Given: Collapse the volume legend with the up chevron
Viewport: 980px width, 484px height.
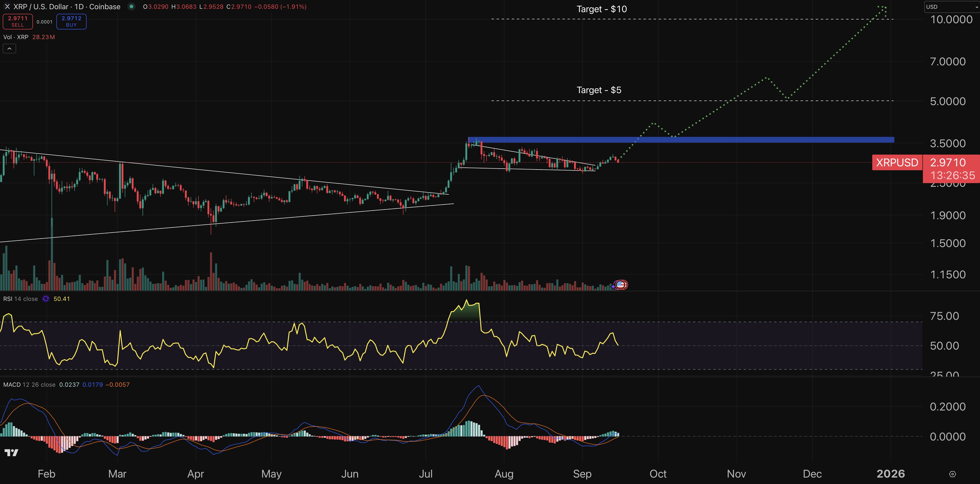Looking at the screenshot, I should [9, 48].
